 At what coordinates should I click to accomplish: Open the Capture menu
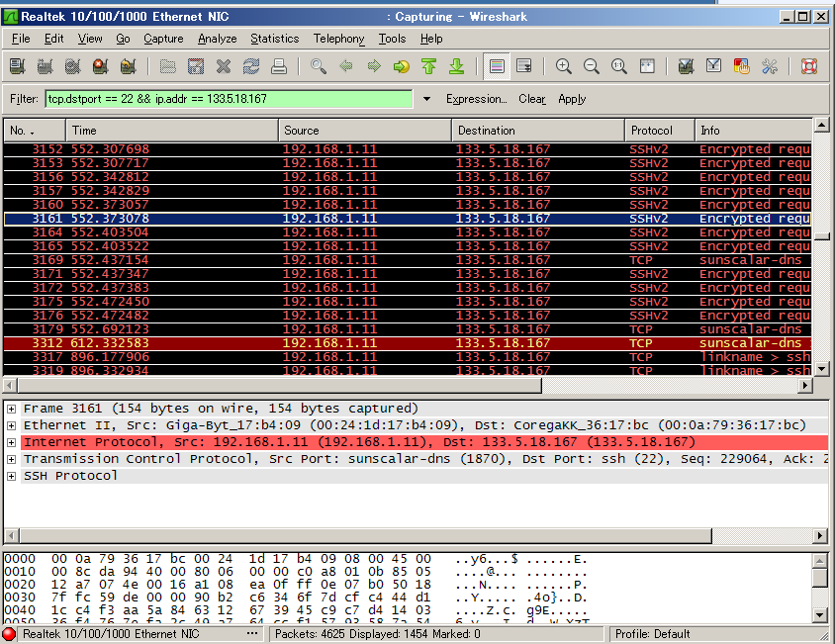pos(163,39)
